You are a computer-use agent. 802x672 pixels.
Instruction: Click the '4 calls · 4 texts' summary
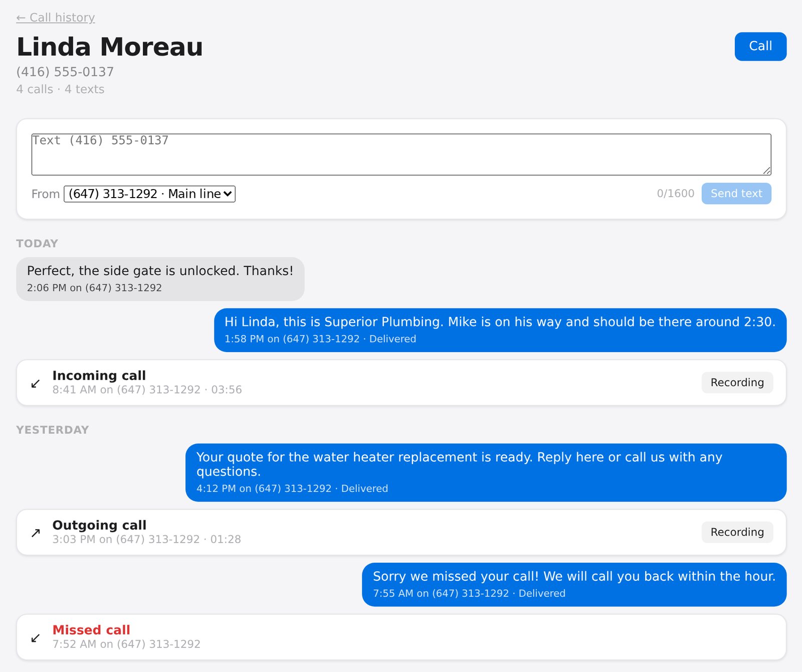click(60, 89)
